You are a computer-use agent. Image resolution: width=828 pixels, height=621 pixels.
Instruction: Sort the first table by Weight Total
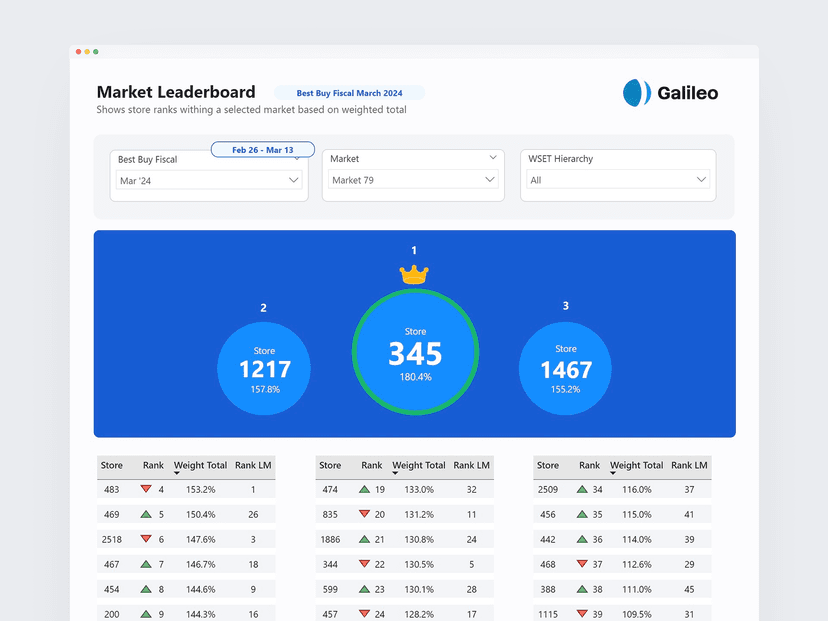pos(200,465)
